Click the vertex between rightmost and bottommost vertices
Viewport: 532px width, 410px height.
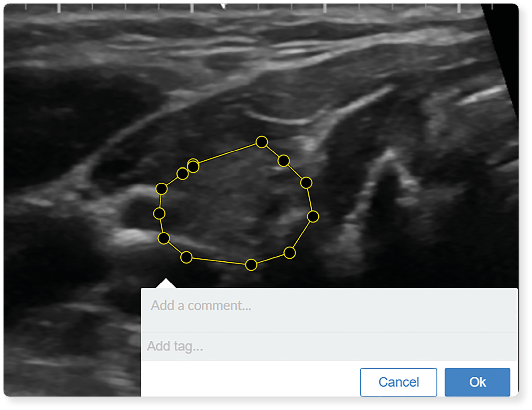pos(289,253)
